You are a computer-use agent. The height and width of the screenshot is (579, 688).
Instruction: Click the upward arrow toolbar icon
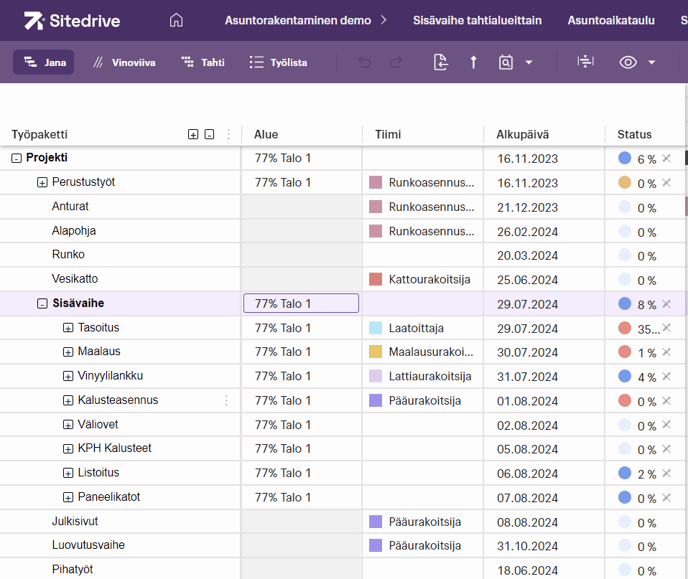(x=473, y=62)
